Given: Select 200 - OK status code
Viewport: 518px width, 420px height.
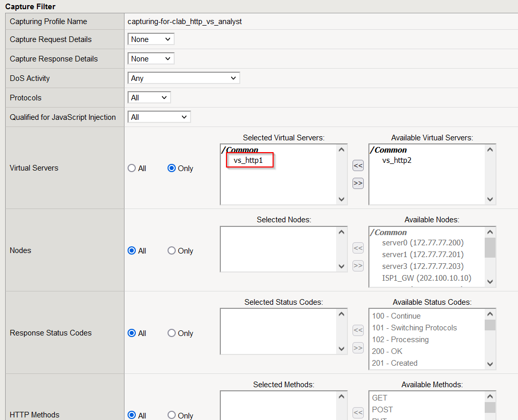Looking at the screenshot, I should (x=387, y=351).
